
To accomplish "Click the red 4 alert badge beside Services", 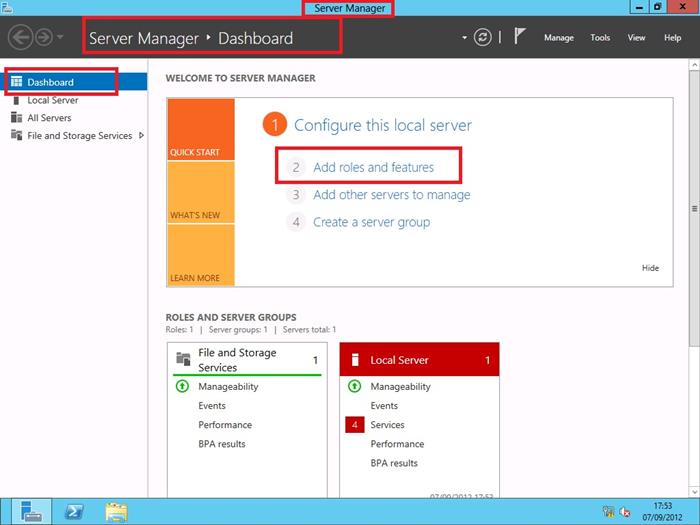I will (x=355, y=425).
